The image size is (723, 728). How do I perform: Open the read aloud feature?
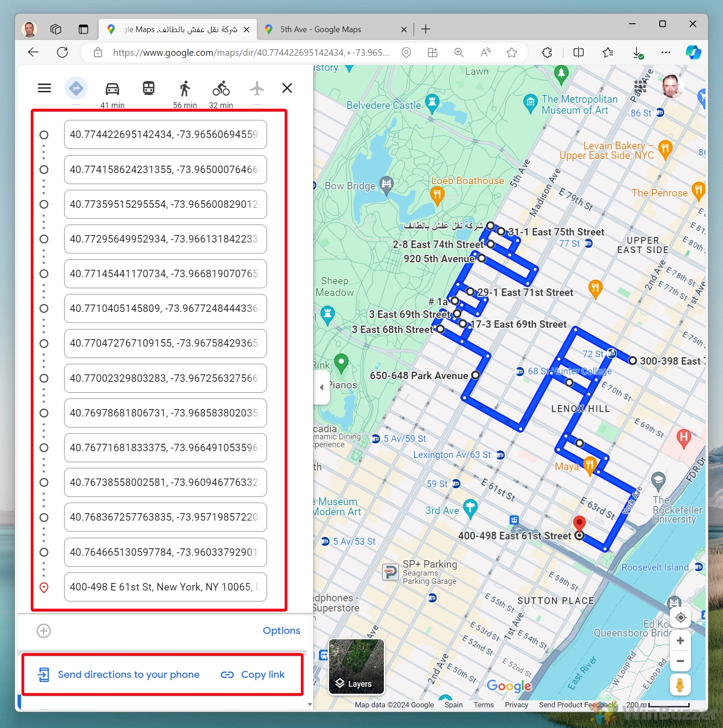point(485,53)
